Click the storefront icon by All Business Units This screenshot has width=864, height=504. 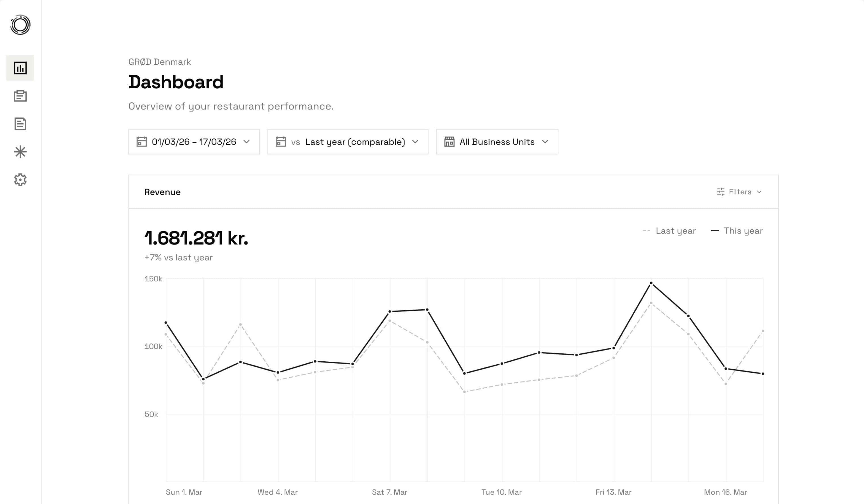[449, 141]
